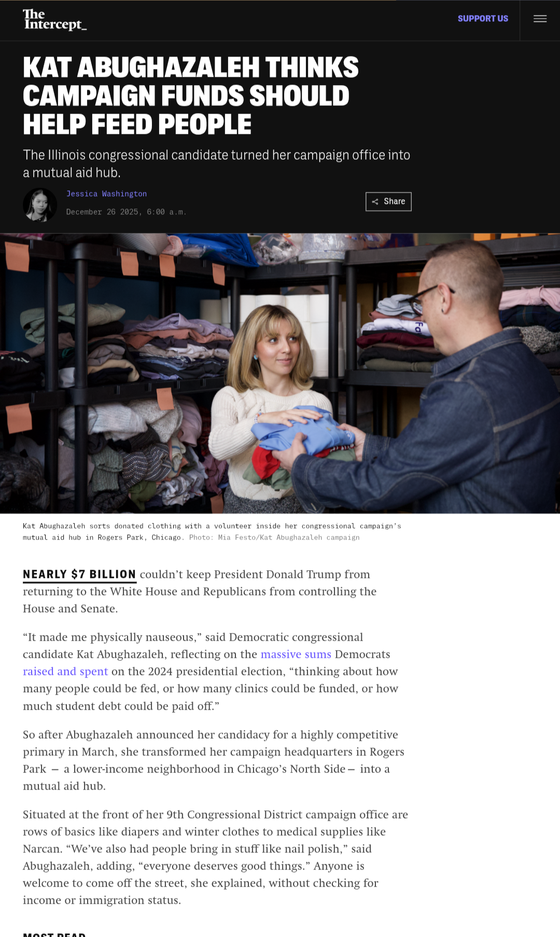This screenshot has height=937, width=560.
Task: Open the SUPPORT US link
Action: [483, 19]
